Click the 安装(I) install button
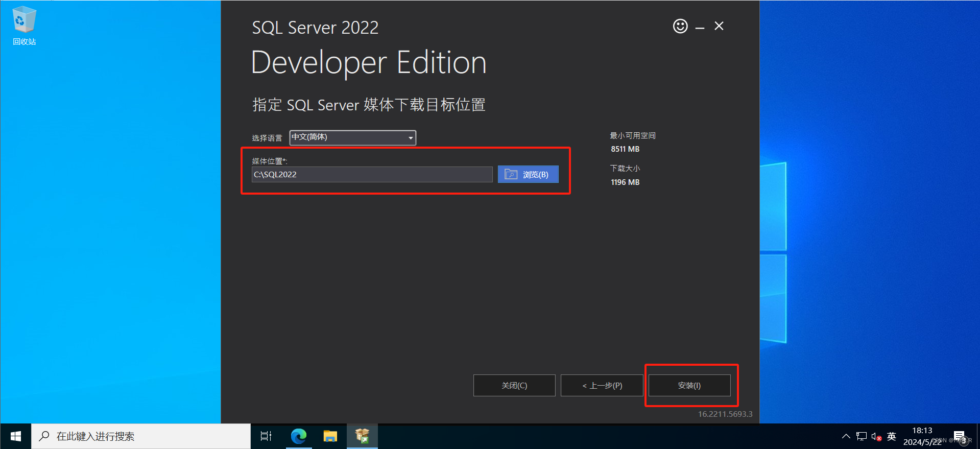The image size is (980, 449). point(689,385)
